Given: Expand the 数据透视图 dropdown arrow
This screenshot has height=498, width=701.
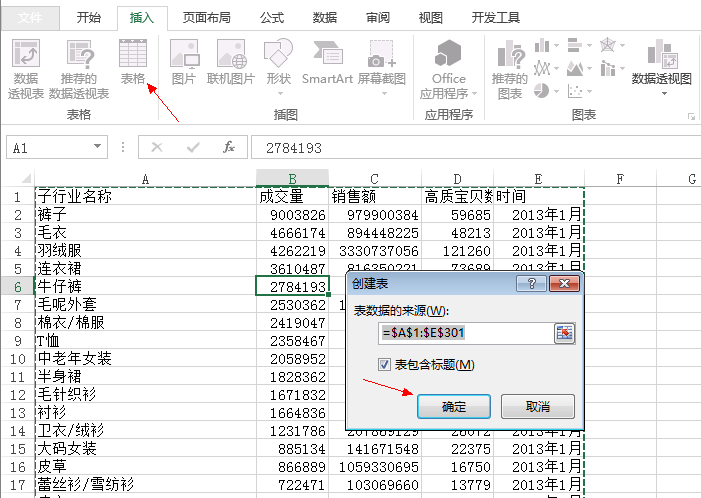Looking at the screenshot, I should pos(664,93).
